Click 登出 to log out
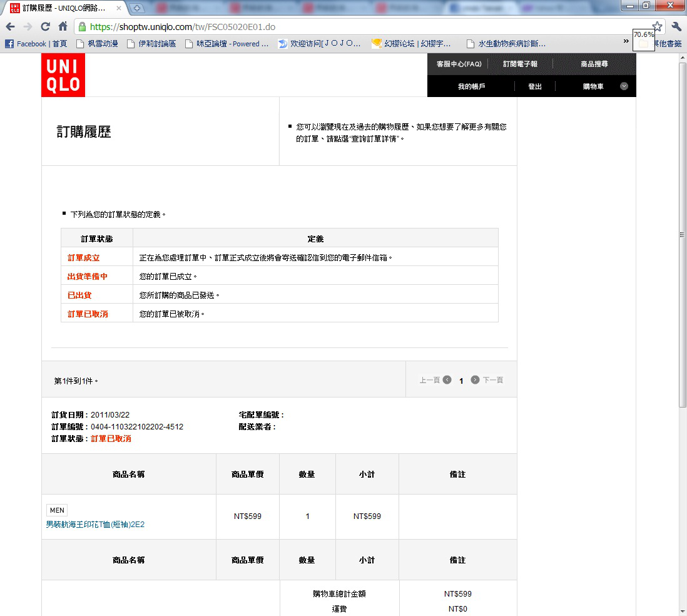 535,86
